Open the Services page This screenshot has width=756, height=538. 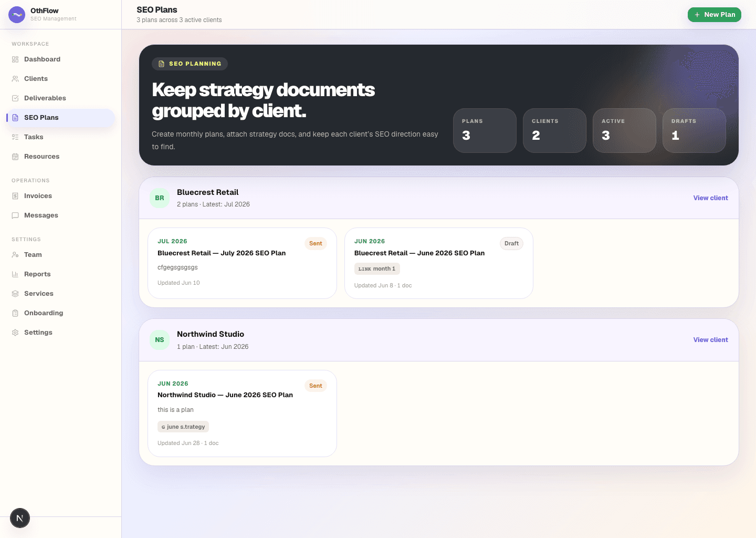[60, 294]
